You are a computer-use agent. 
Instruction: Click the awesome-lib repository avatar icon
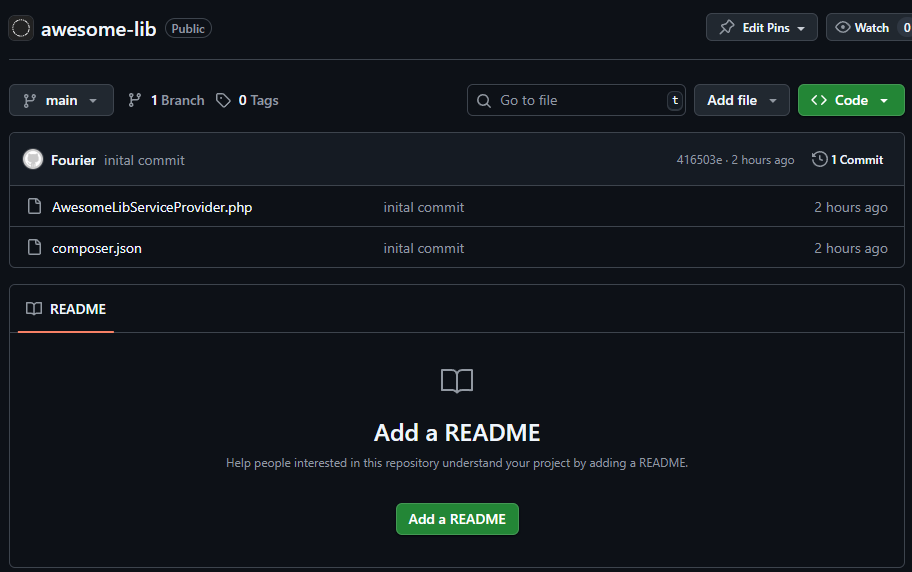[x=21, y=28]
